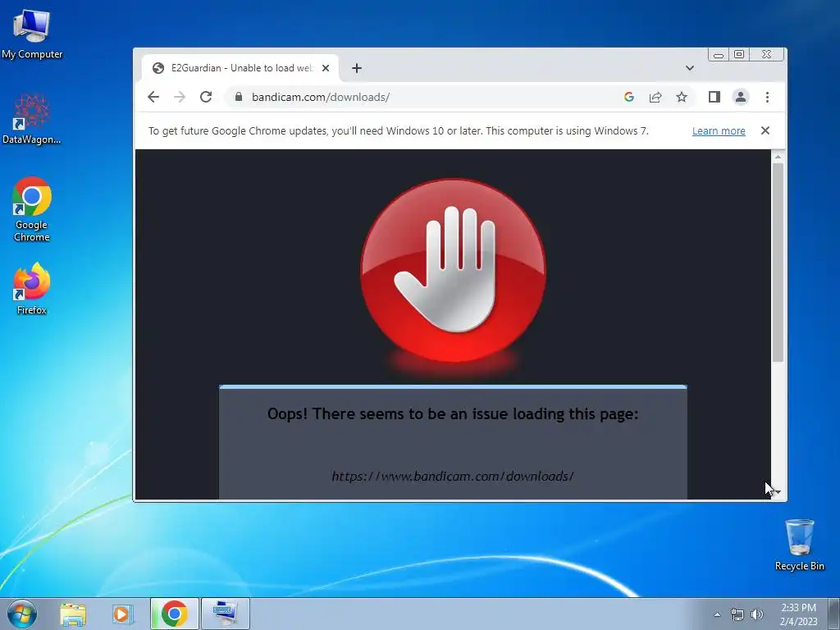Open the Windows Start menu
The height and width of the screenshot is (630, 840).
pos(22,614)
